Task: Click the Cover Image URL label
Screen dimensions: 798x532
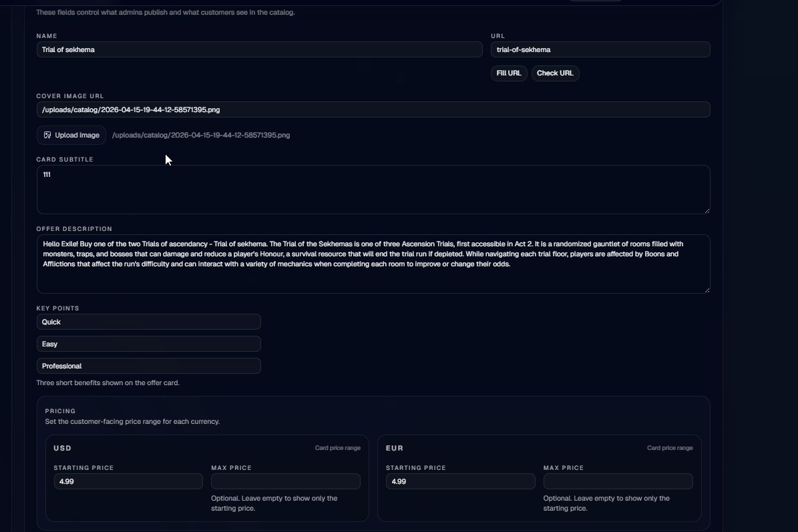Action: click(69, 96)
